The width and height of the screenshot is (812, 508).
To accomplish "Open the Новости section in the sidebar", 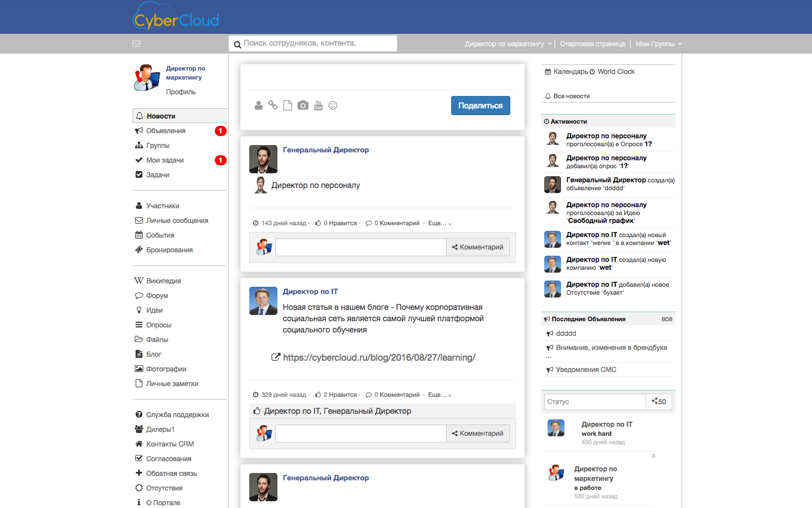I will 160,116.
